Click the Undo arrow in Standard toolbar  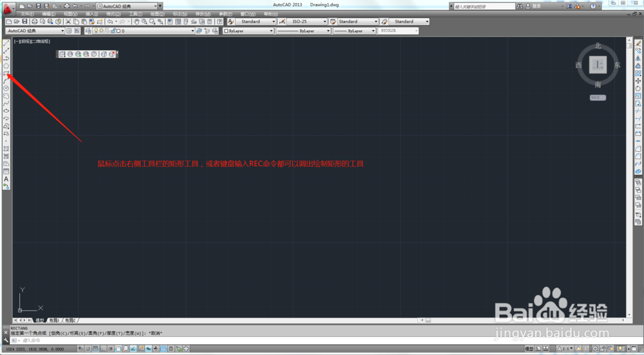[x=110, y=21]
